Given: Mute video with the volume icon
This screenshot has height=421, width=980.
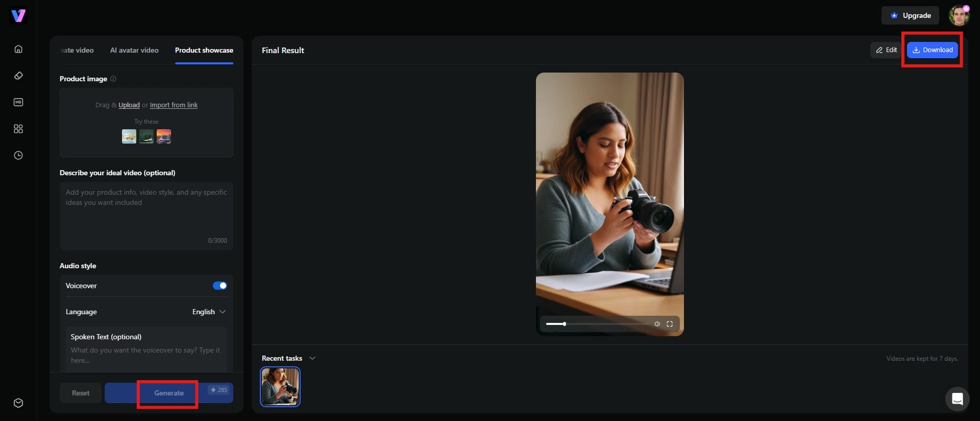Looking at the screenshot, I should (x=657, y=324).
